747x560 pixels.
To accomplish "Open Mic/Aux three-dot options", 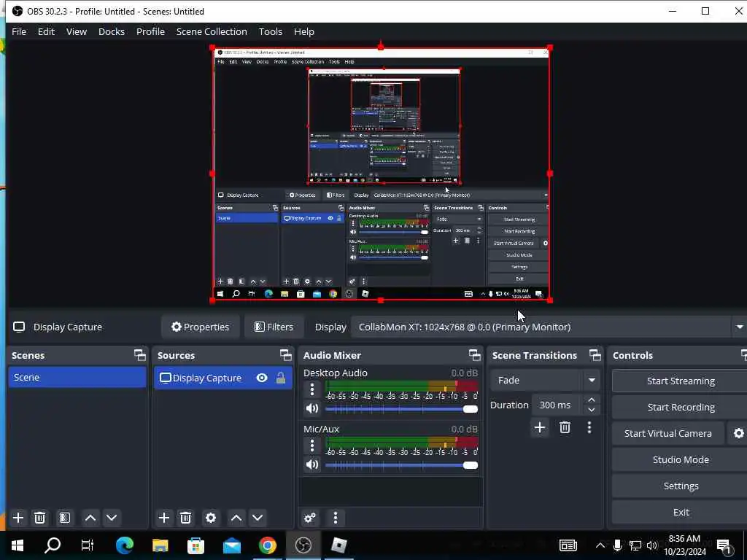I will point(312,446).
